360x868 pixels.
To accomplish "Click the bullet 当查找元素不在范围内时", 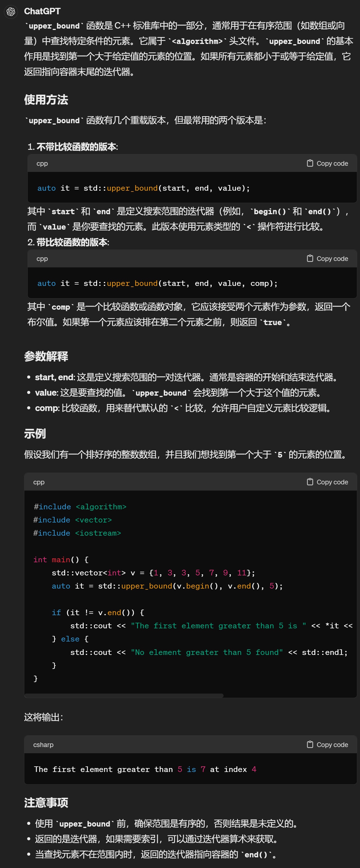I will (x=156, y=855).
